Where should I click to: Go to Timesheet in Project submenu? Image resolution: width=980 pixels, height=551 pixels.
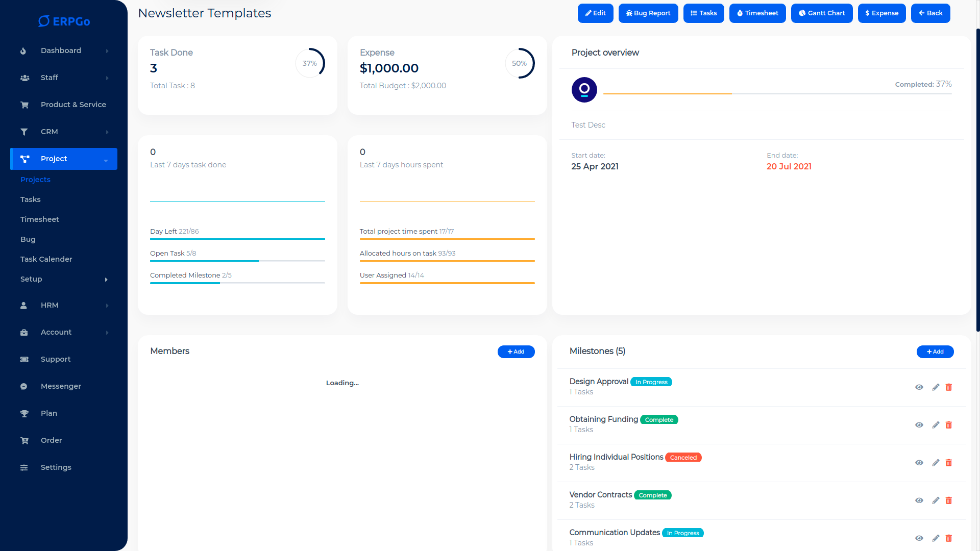[x=39, y=219]
